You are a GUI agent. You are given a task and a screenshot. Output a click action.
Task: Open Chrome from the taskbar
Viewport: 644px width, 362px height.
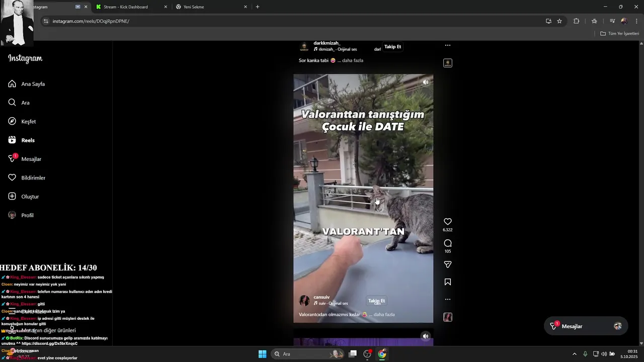pyautogui.click(x=382, y=354)
